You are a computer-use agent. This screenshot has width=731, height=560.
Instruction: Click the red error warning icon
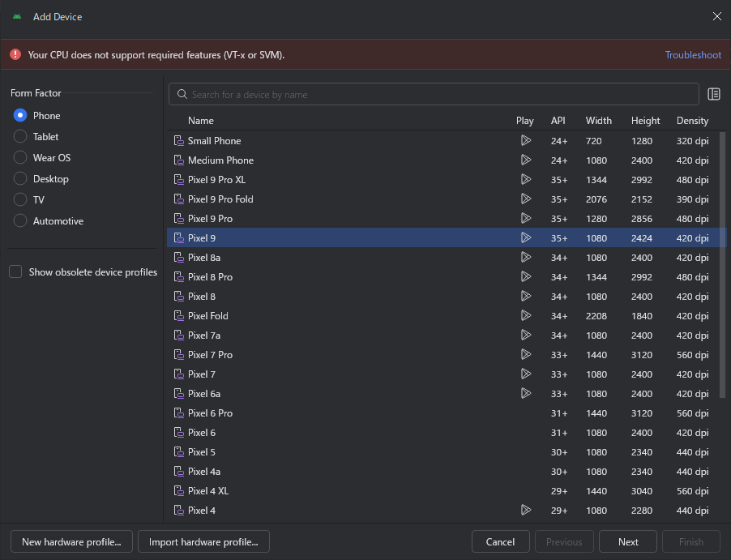(15, 54)
